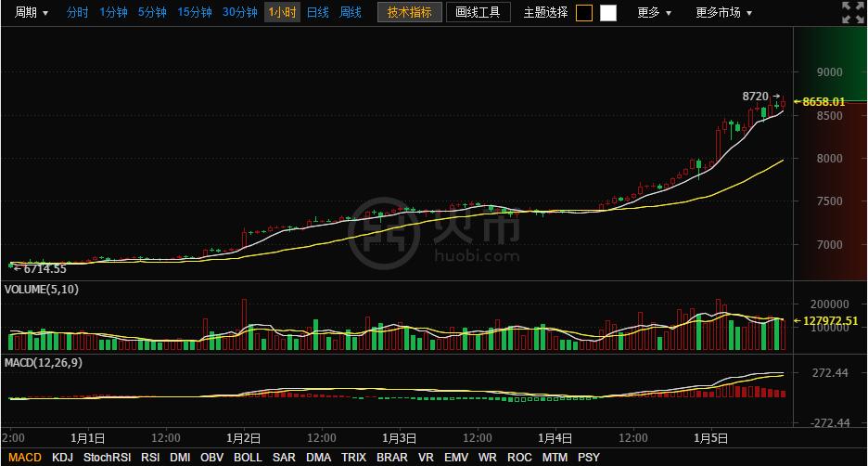868x466 pixels.
Task: Select the EMV indicator
Action: coord(456,458)
